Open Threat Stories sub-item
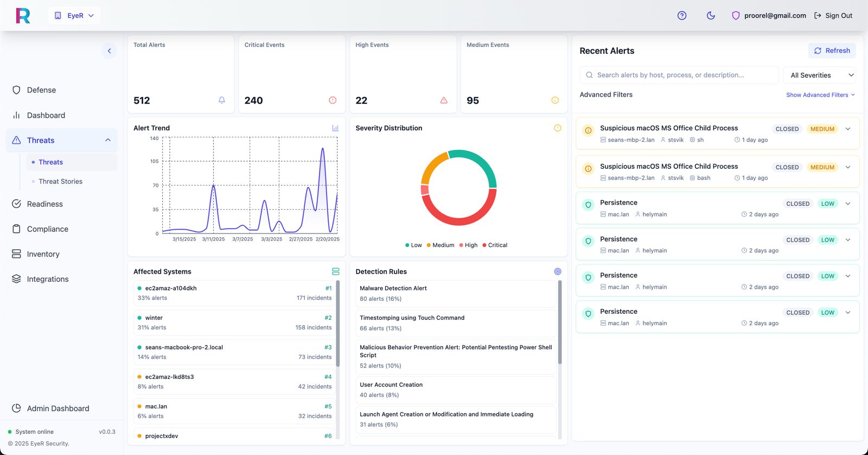The image size is (868, 455). [71, 181]
